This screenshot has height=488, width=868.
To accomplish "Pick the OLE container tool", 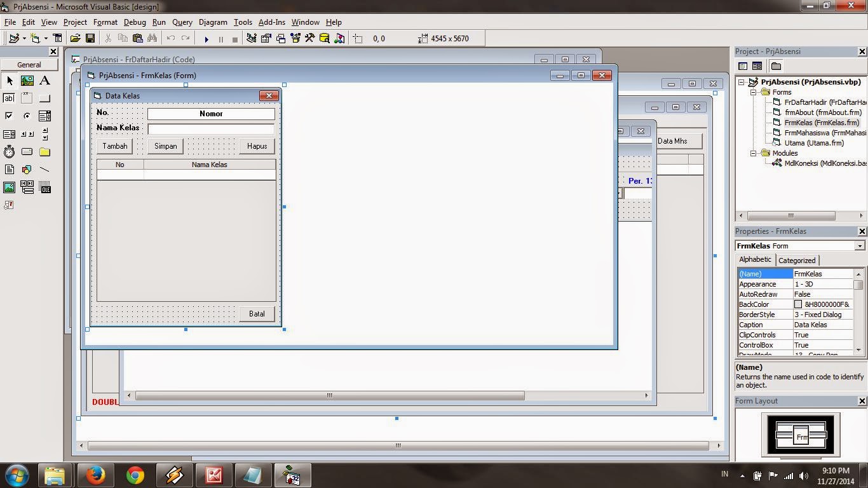I will pos(44,187).
